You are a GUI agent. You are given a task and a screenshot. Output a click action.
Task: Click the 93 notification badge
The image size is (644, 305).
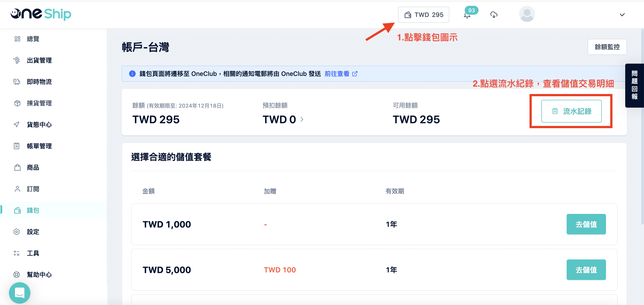pos(471,10)
